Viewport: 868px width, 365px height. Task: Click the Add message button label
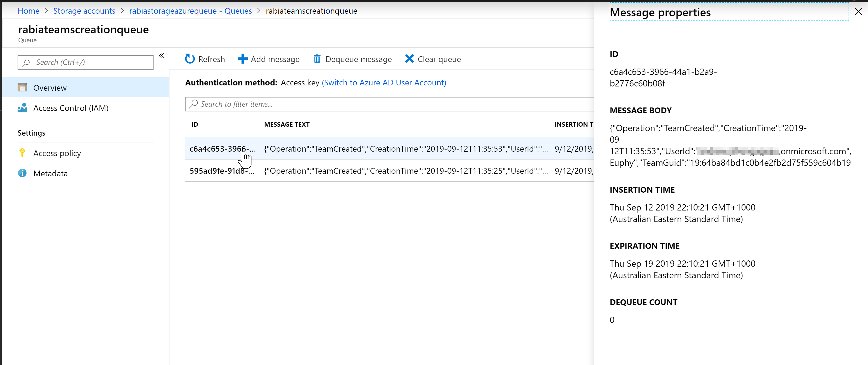(275, 59)
